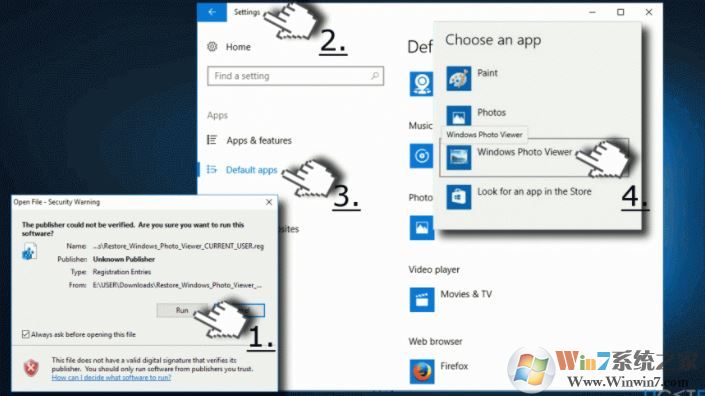Click the Maps default app icon
705x396 pixels.
pyautogui.click(x=421, y=84)
